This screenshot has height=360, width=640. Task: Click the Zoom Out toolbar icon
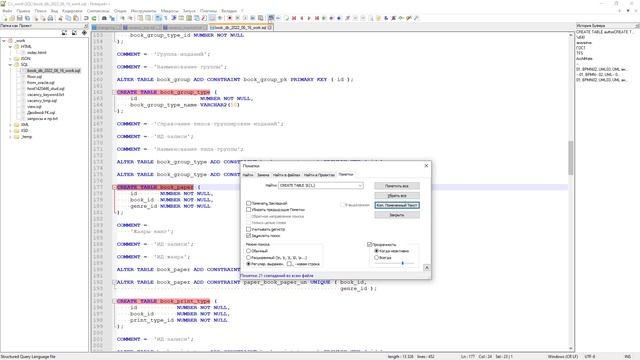(130, 18)
